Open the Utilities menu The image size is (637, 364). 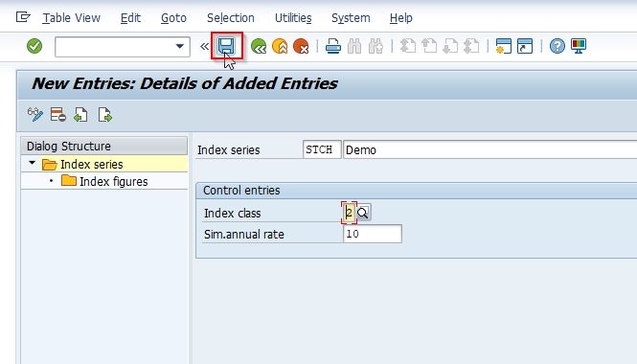coord(293,18)
